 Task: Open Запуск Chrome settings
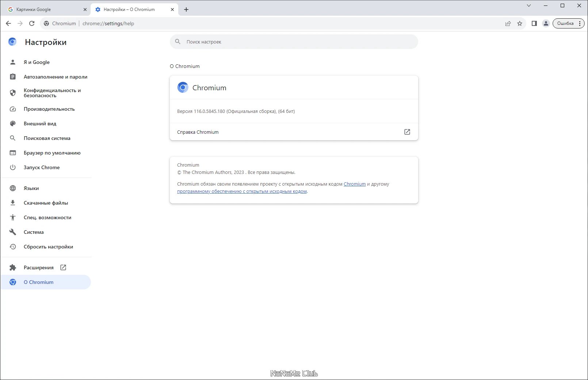pyautogui.click(x=46, y=167)
